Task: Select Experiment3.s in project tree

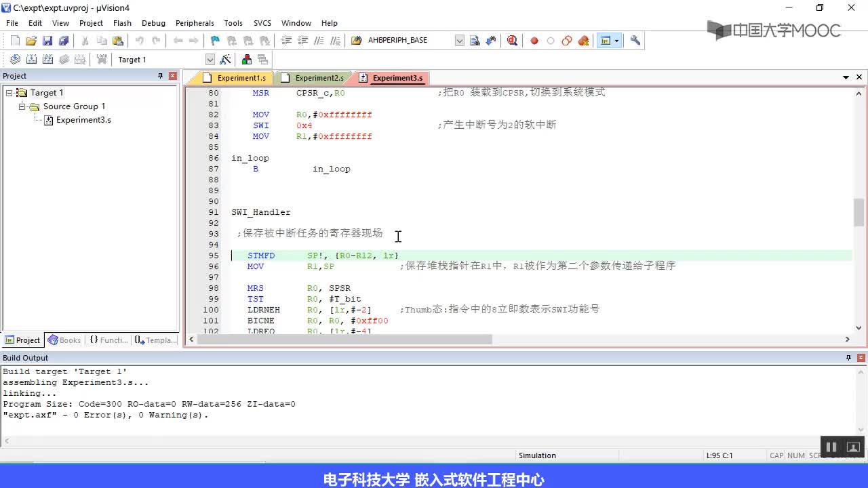Action: click(x=83, y=120)
